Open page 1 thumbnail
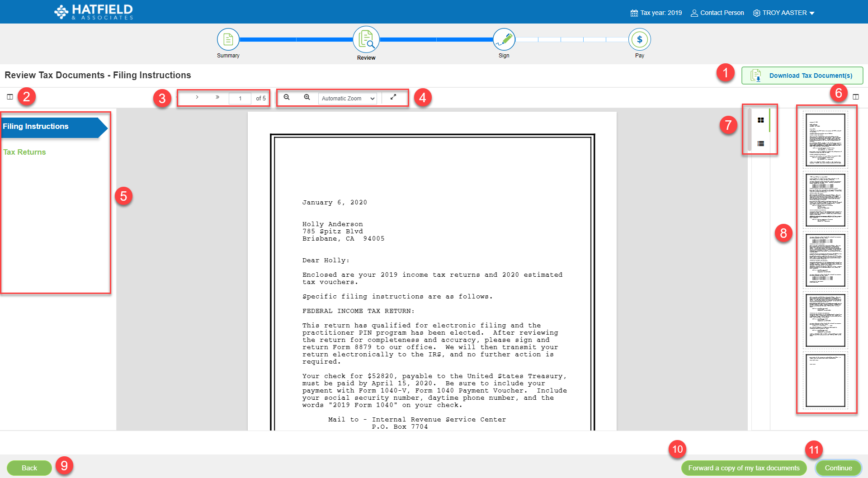Screen dimensions: 868x478 826,140
